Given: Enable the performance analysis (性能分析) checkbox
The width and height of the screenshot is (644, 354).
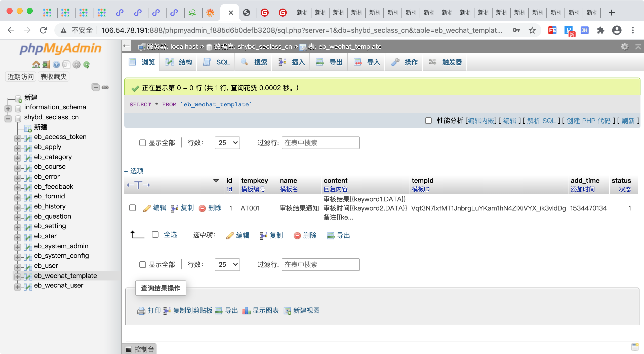Looking at the screenshot, I should tap(428, 121).
